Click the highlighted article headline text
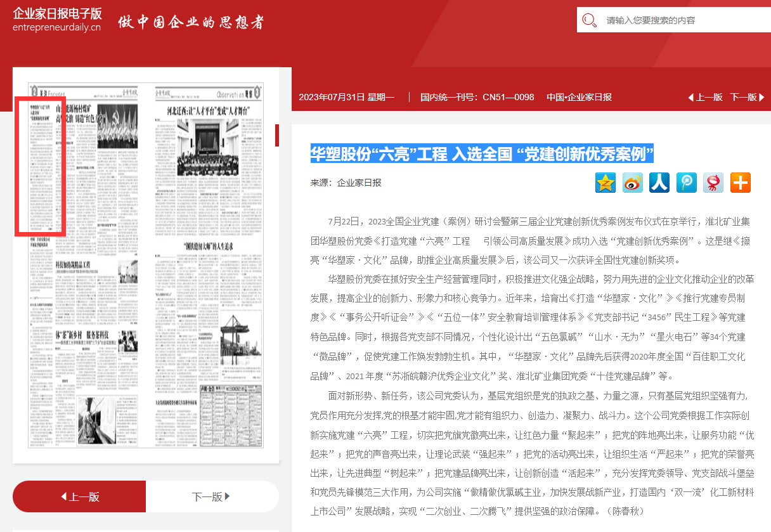The width and height of the screenshot is (771, 532). [482, 153]
